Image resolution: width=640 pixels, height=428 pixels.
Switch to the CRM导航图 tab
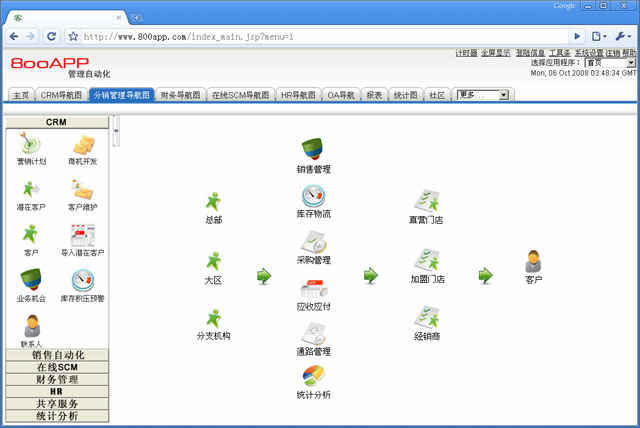click(x=61, y=95)
